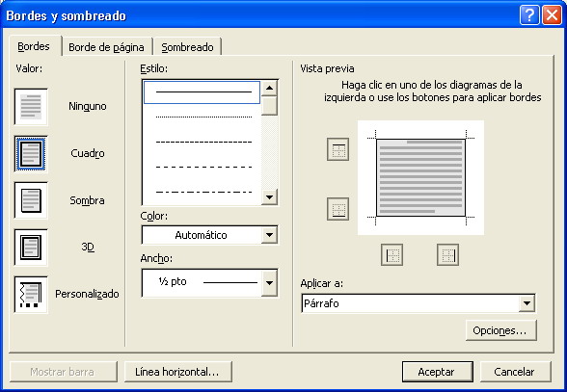The image size is (567, 392).
Task: Switch to the Borde de página tab
Action: [x=106, y=47]
